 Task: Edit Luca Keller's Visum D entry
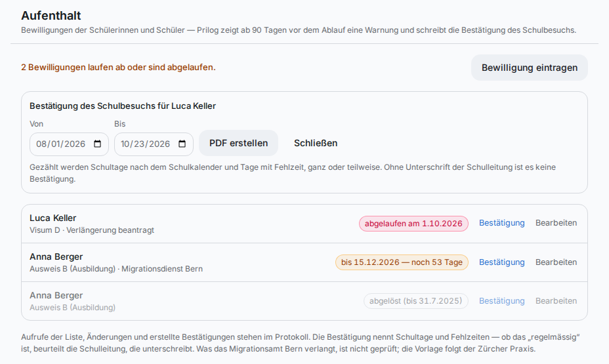(x=556, y=223)
